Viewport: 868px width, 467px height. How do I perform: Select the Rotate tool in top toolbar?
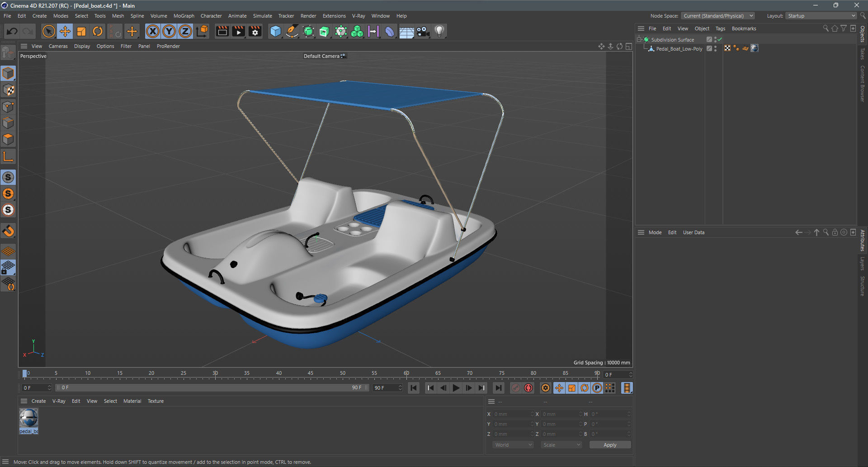(x=98, y=31)
